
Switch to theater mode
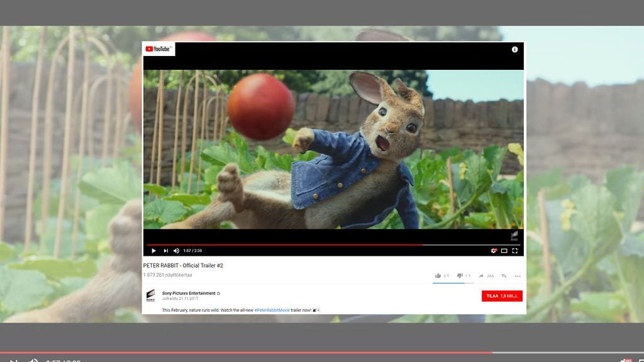click(x=504, y=250)
